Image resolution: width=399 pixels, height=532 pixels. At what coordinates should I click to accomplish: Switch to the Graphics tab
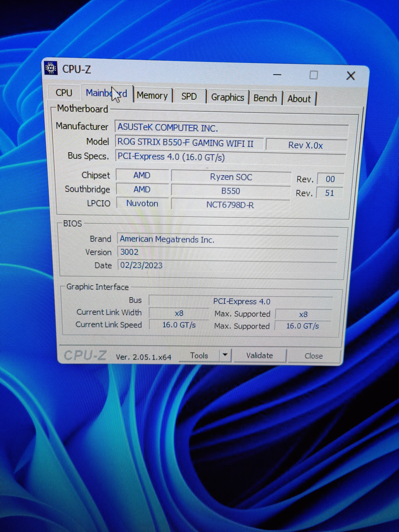point(227,97)
